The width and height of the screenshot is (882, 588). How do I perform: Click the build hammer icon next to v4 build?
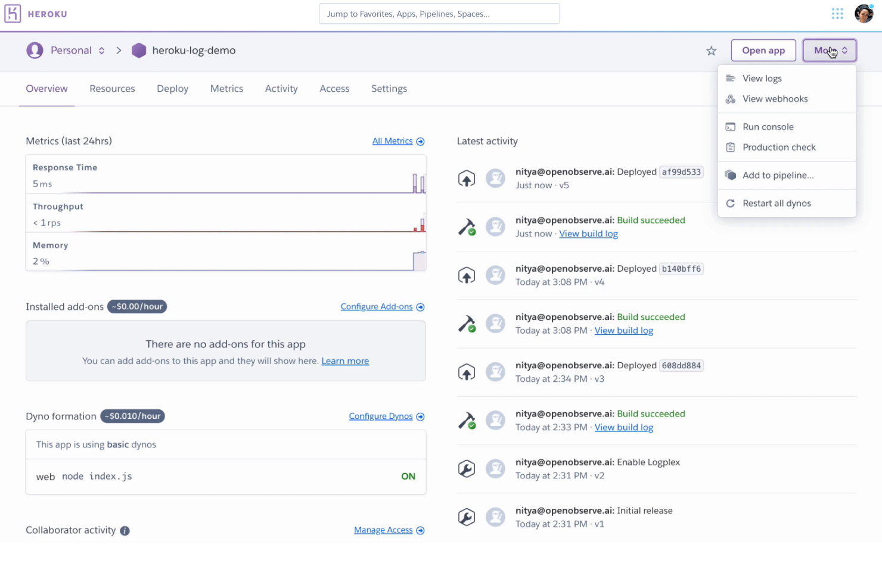click(467, 323)
